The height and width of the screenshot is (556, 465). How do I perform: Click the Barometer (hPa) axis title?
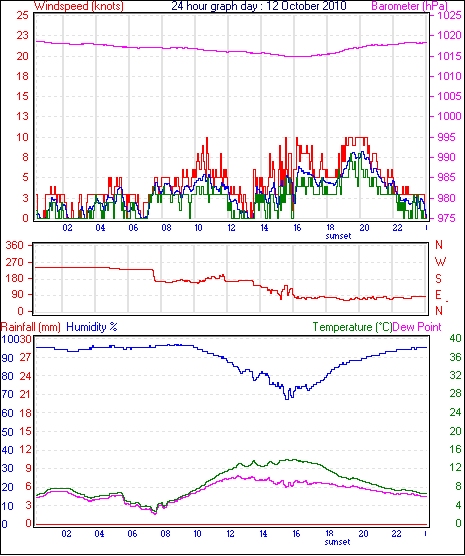[409, 6]
